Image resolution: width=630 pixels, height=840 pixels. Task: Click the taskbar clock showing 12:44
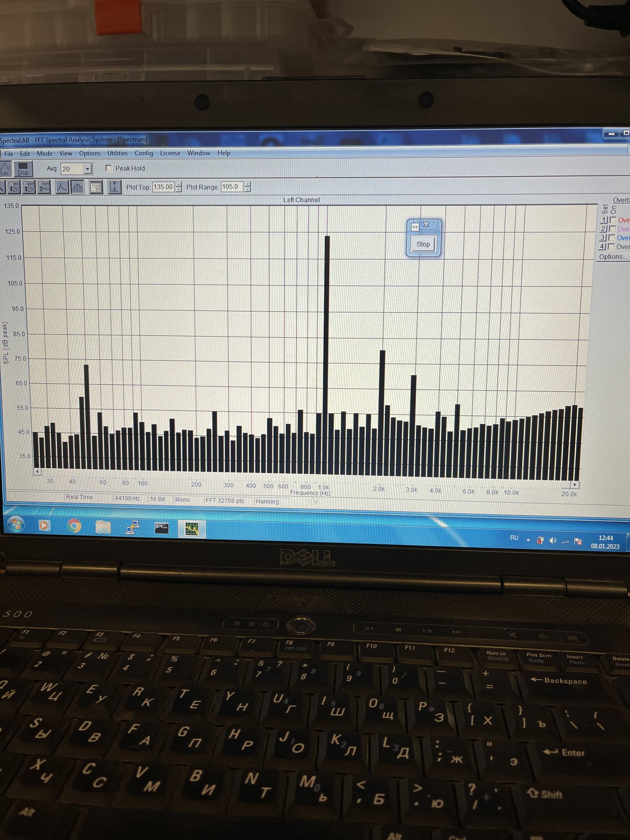[x=605, y=542]
